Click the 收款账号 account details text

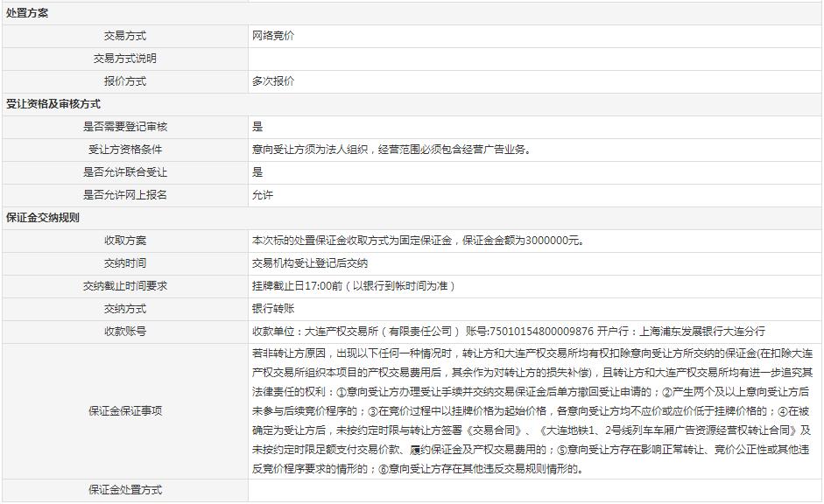click(x=508, y=332)
